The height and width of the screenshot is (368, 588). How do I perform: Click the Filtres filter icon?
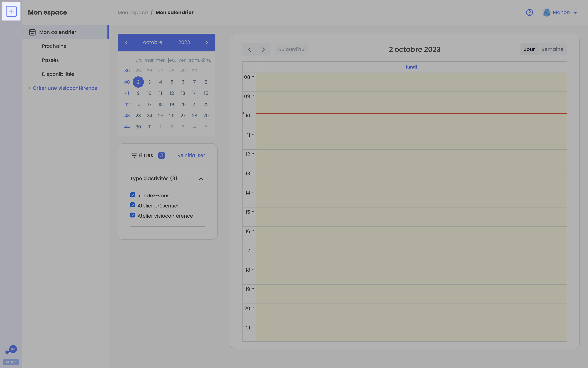point(134,156)
